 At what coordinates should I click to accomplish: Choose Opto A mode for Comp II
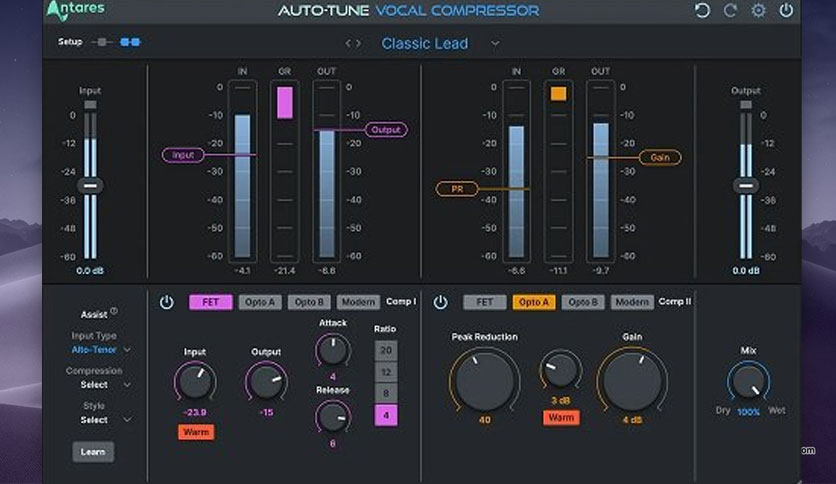point(534,302)
